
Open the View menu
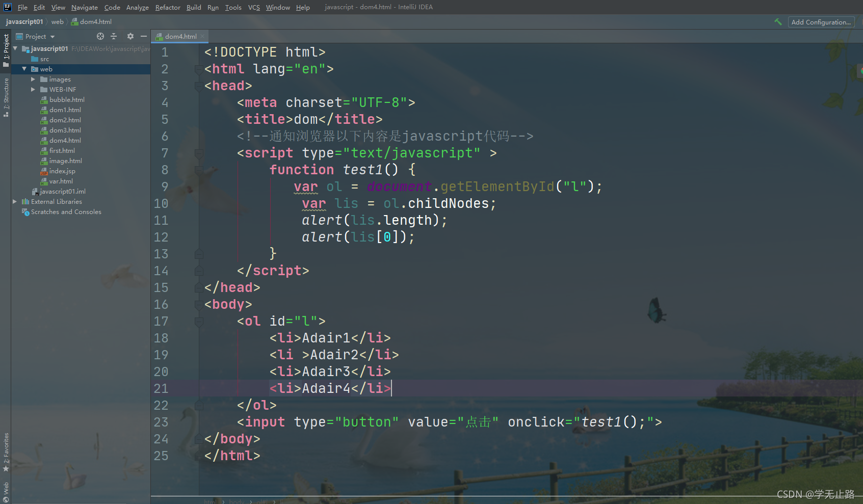[x=58, y=7]
